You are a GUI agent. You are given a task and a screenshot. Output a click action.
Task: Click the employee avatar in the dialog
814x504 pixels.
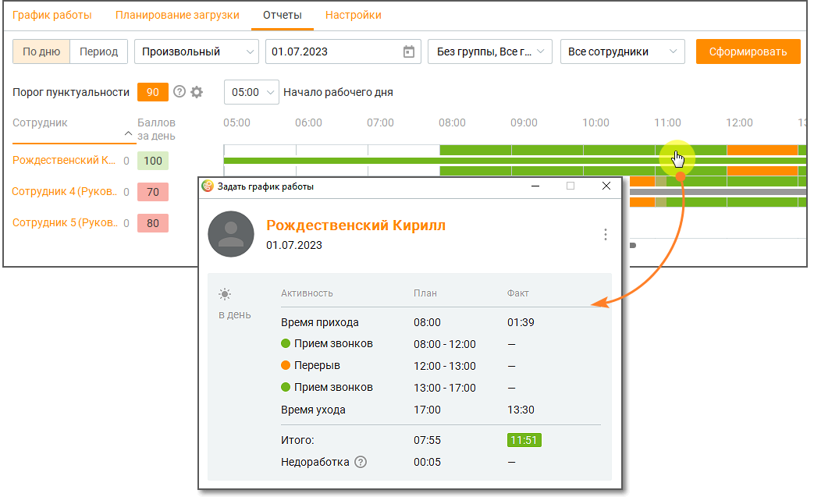click(231, 234)
